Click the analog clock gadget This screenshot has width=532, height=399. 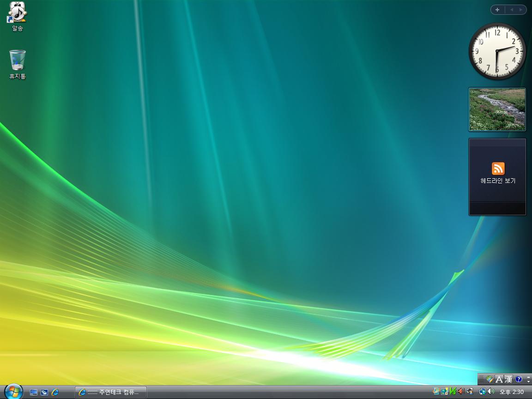[497, 51]
